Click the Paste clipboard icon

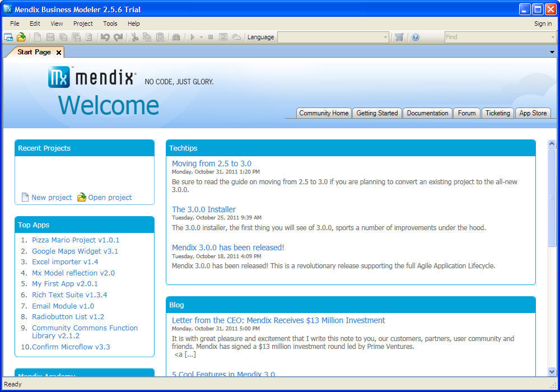pyautogui.click(x=160, y=37)
